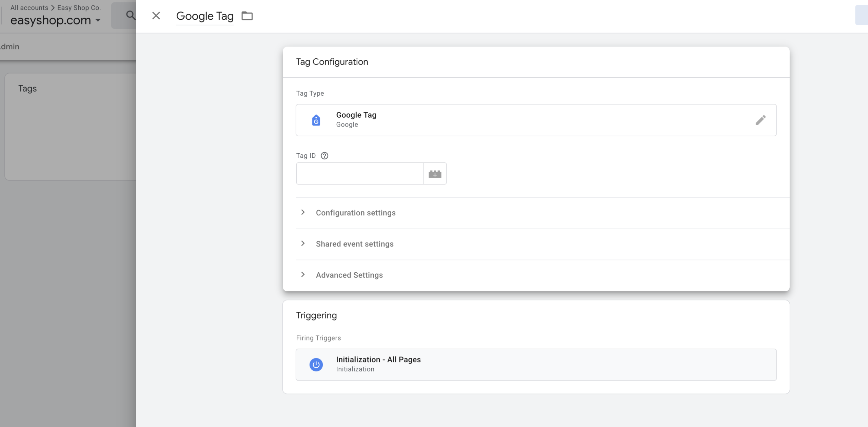868x427 pixels.
Task: Edit the tag type with pencil icon
Action: 761,120
